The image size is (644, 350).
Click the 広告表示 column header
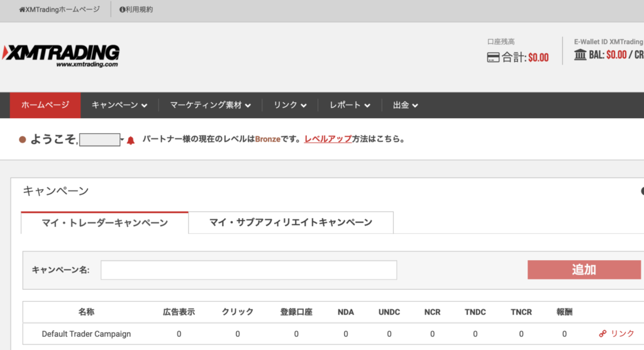(179, 312)
